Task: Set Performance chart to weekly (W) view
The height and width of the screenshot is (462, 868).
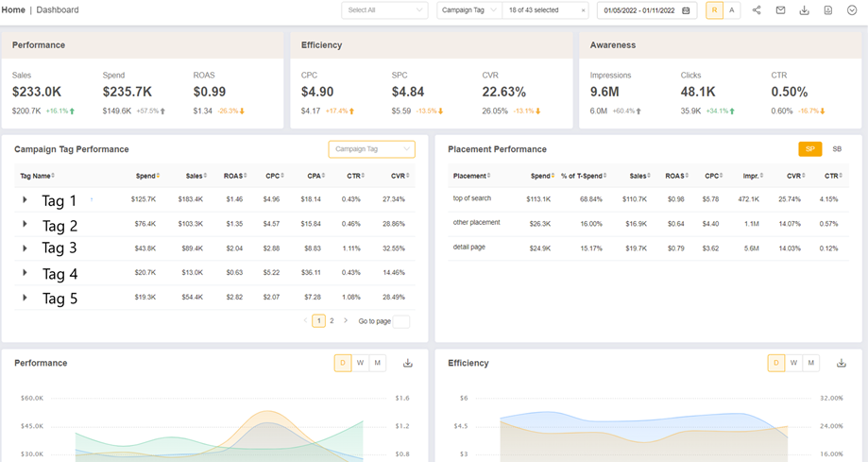Action: click(x=360, y=363)
